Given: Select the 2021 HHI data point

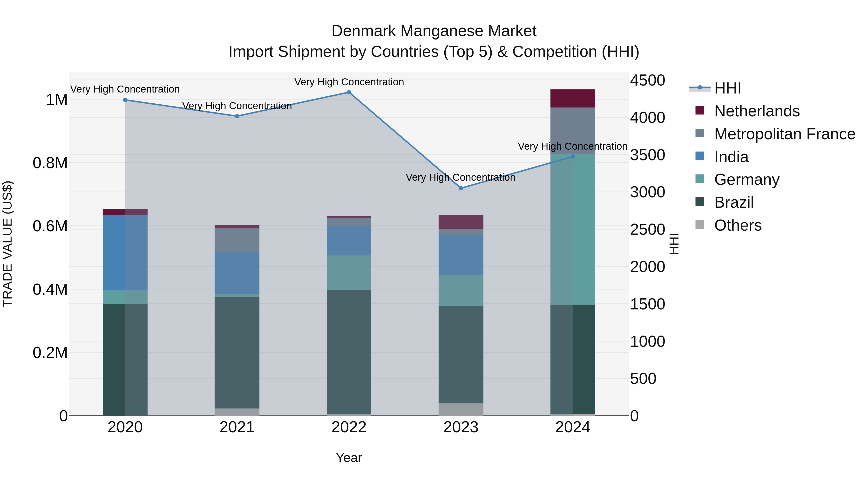Looking at the screenshot, I should pyautogui.click(x=237, y=116).
